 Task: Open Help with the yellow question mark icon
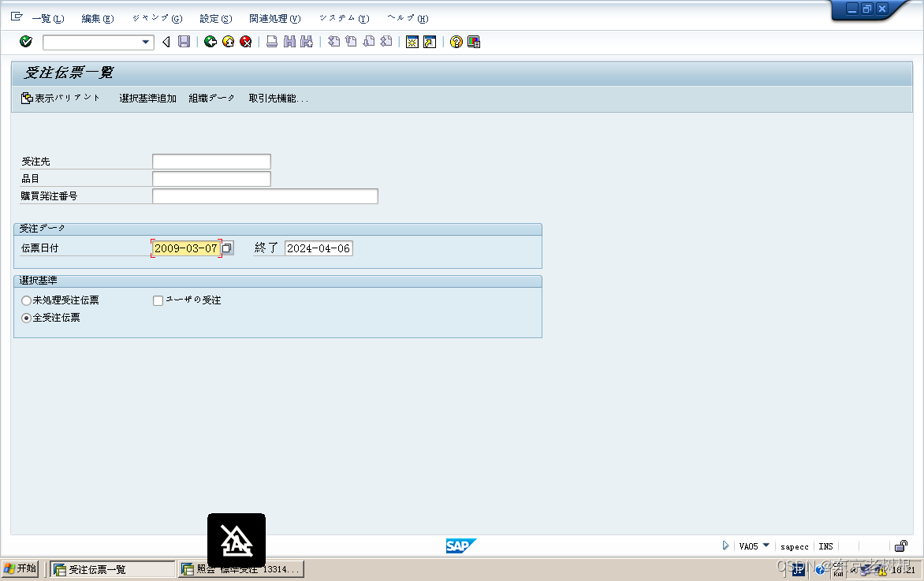coord(456,42)
